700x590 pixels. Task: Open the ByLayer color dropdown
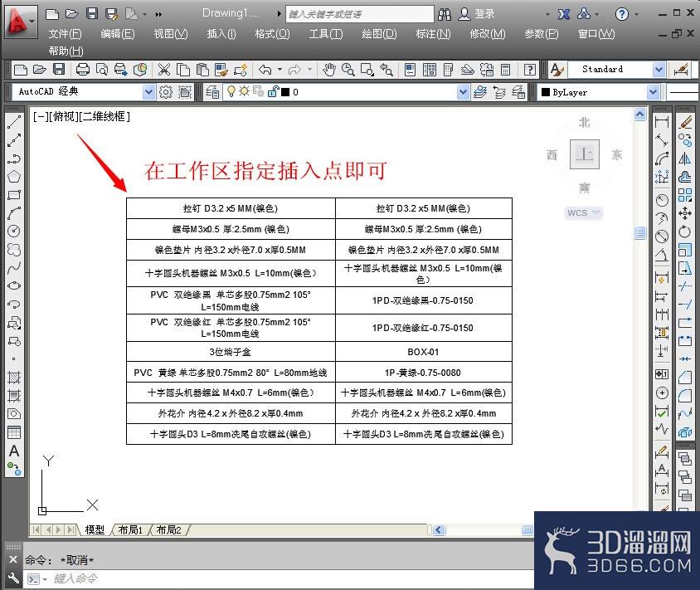point(653,92)
